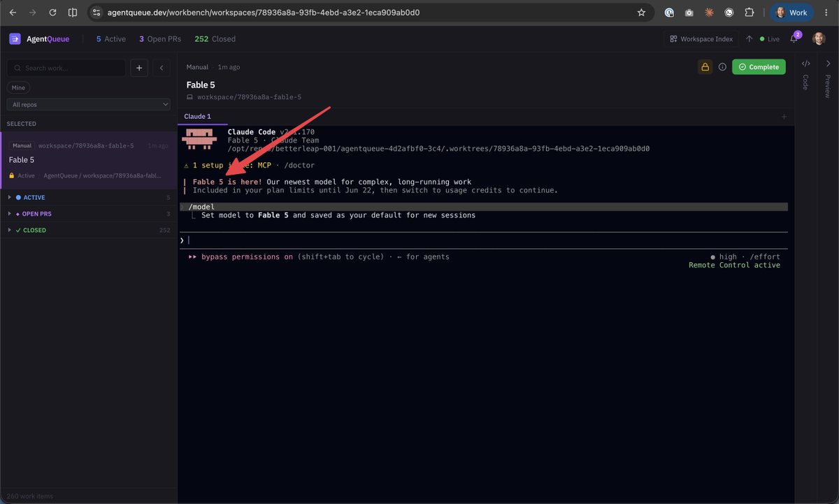The image size is (839, 504).
Task: Open the Workspace Index button
Action: click(x=701, y=39)
